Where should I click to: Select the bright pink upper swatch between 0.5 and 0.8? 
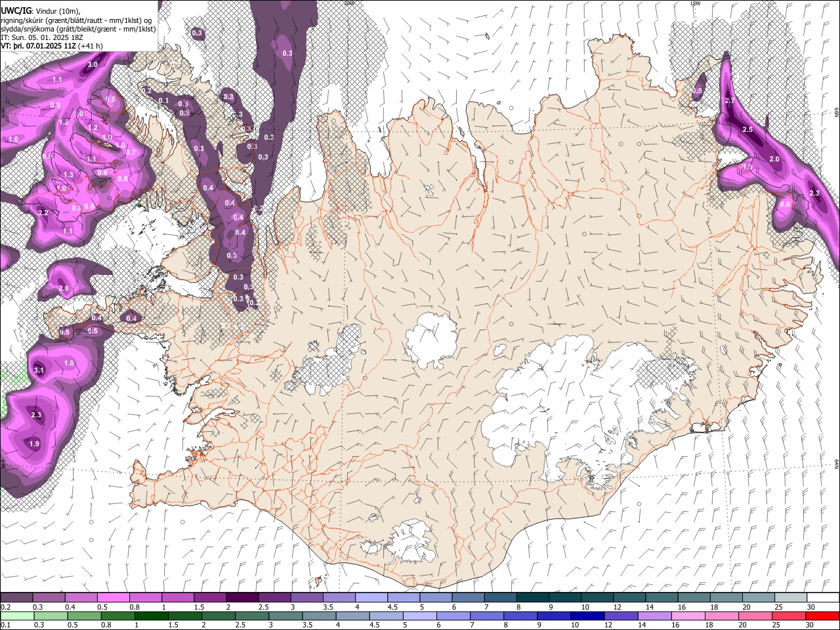(114, 598)
